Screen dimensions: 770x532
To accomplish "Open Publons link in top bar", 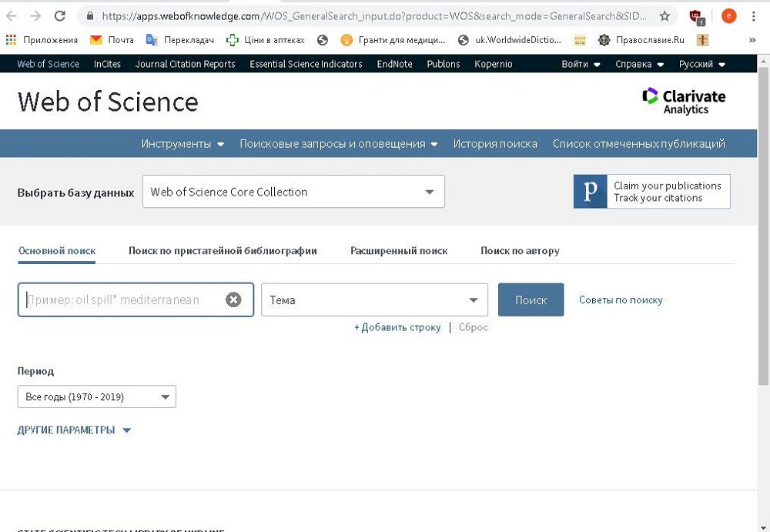I will coord(444,64).
